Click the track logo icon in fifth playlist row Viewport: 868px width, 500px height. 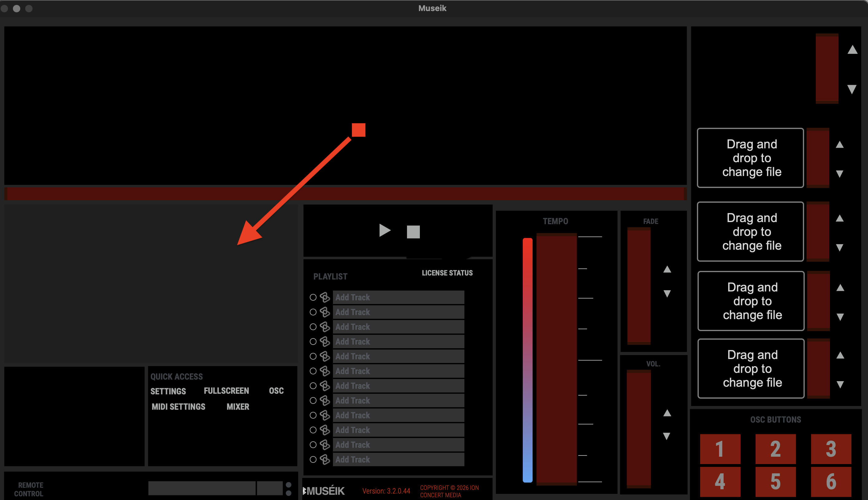[325, 357]
